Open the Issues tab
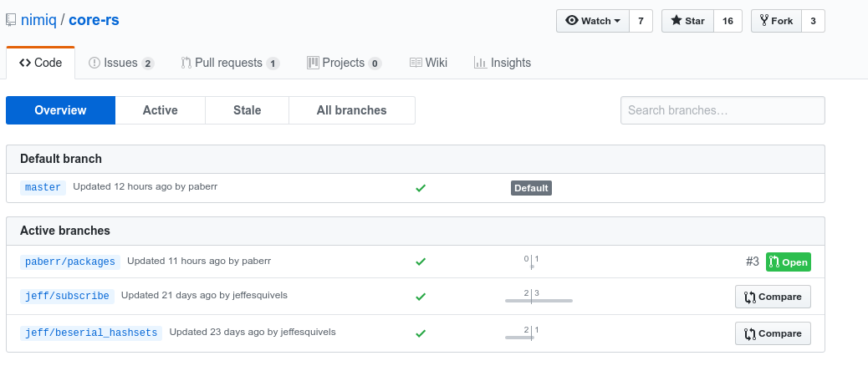Image resolution: width=868 pixels, height=371 pixels. [x=121, y=63]
